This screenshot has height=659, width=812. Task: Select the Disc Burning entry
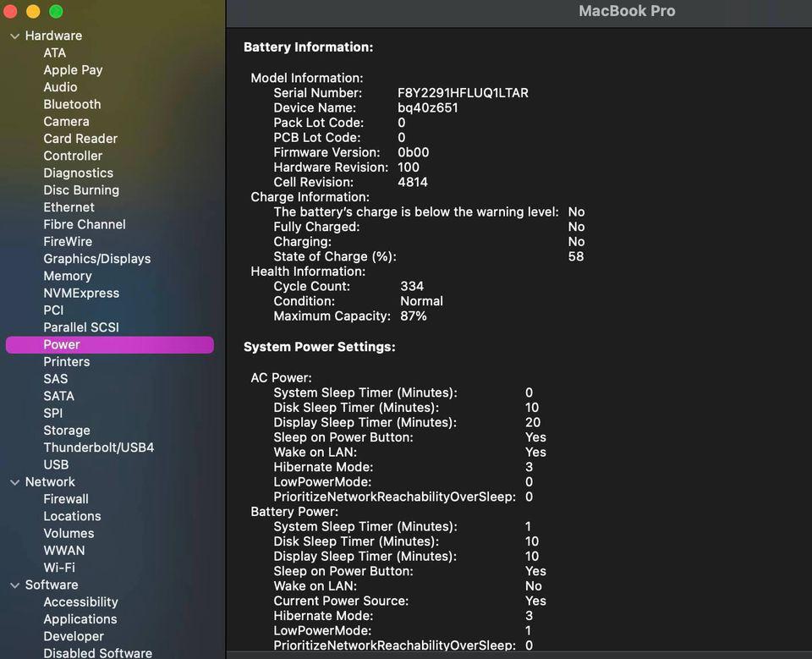[x=81, y=190]
